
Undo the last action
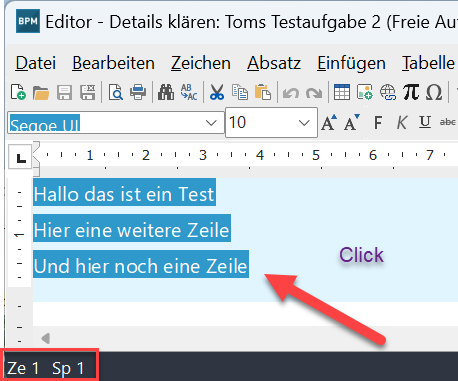coord(291,93)
